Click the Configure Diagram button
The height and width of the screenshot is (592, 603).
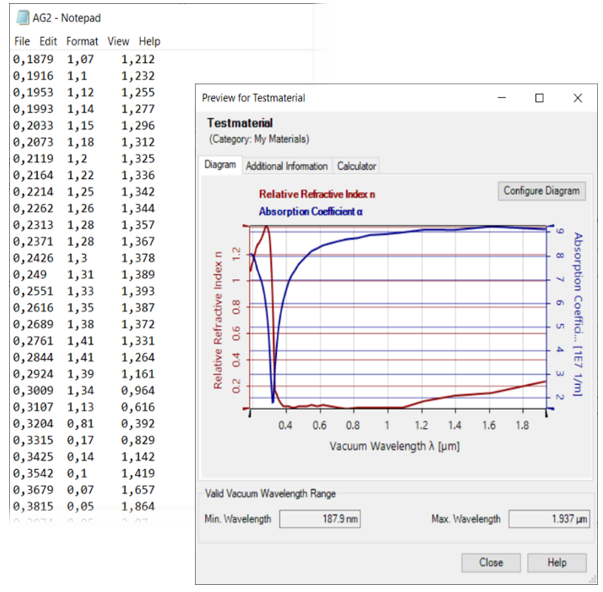[541, 191]
